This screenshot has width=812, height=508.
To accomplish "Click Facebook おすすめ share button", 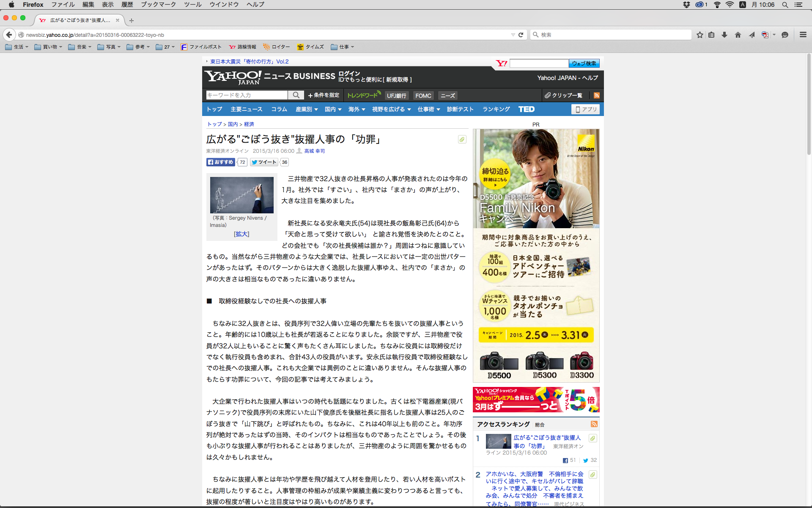I will pyautogui.click(x=221, y=162).
